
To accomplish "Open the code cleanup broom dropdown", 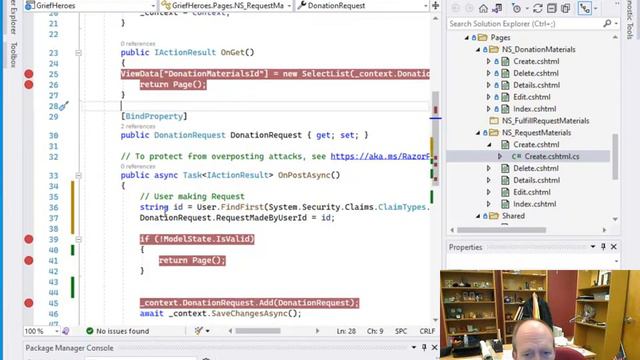I will pyautogui.click(x=208, y=331).
